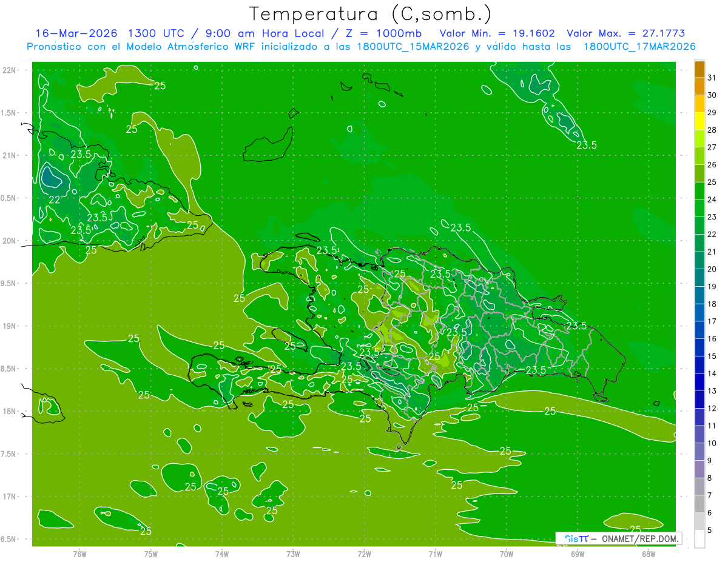The height and width of the screenshot is (562, 728).
Task: Click the '22' contour label over Cuba
Action: tap(55, 199)
